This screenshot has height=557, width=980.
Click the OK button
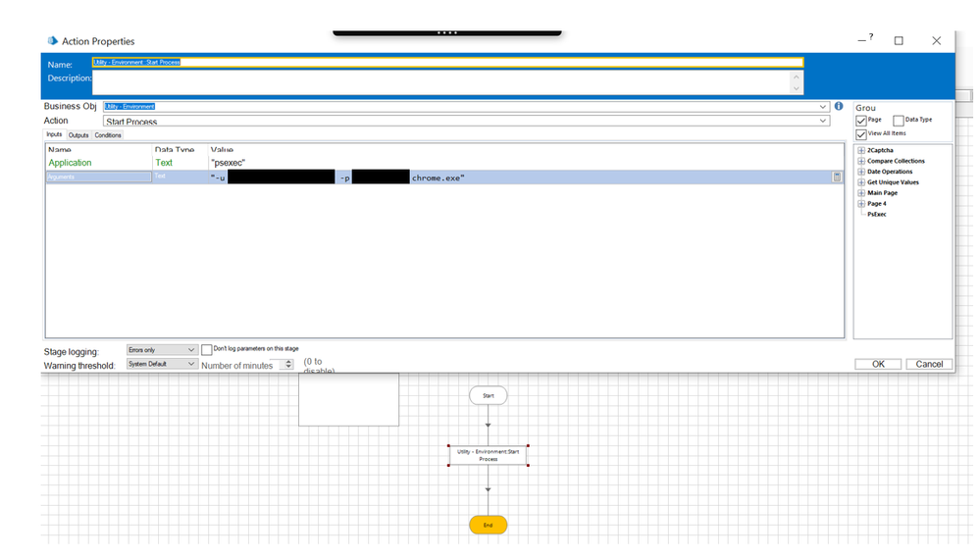[878, 364]
